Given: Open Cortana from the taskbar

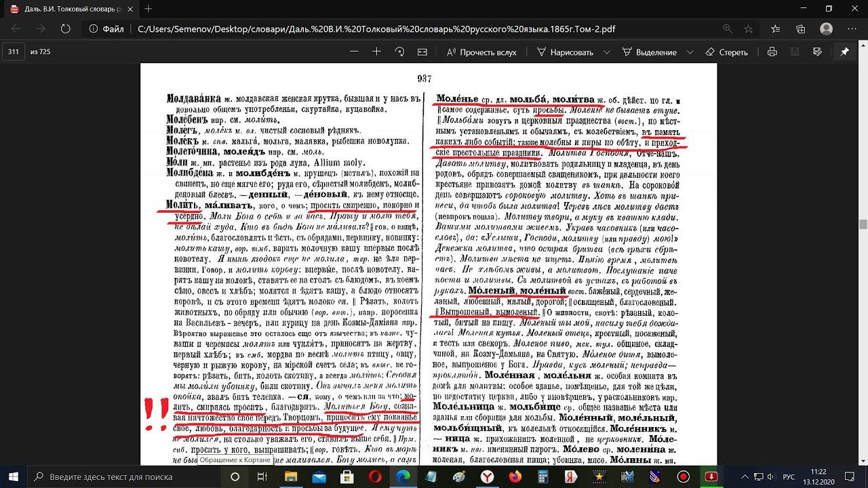Looking at the screenshot, I should click(x=235, y=476).
